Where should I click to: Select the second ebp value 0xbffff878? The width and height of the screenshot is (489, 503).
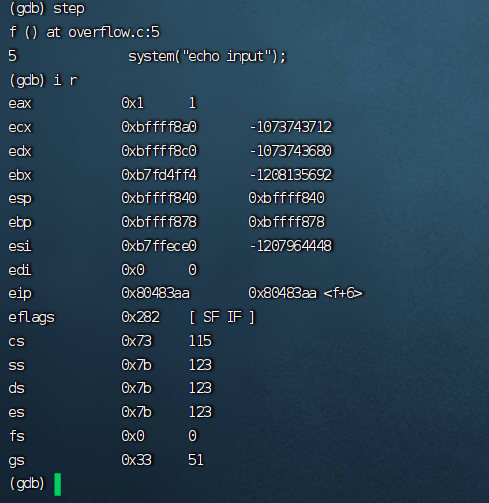click(287, 222)
